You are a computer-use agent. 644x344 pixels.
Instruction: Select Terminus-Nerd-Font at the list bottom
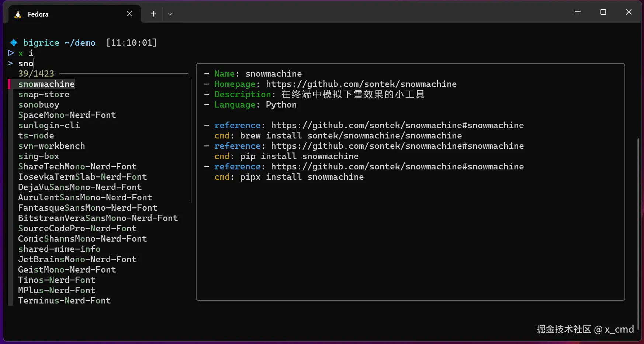[65, 301]
